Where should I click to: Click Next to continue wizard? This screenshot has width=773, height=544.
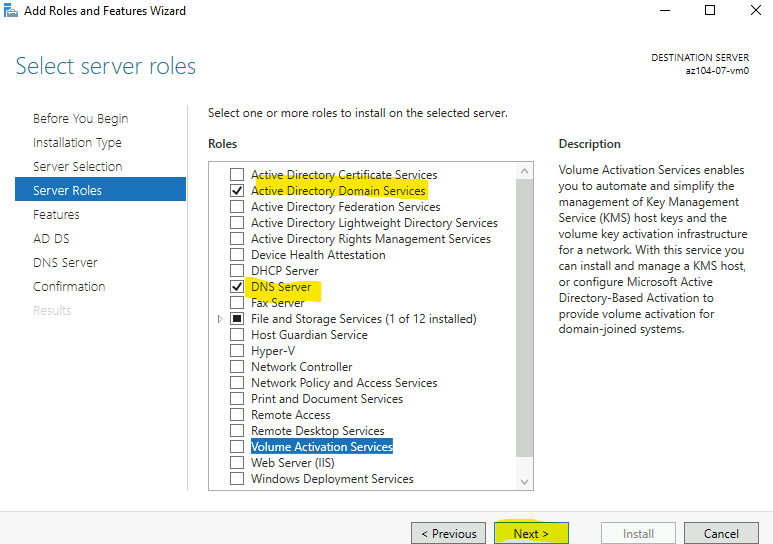pos(531,533)
